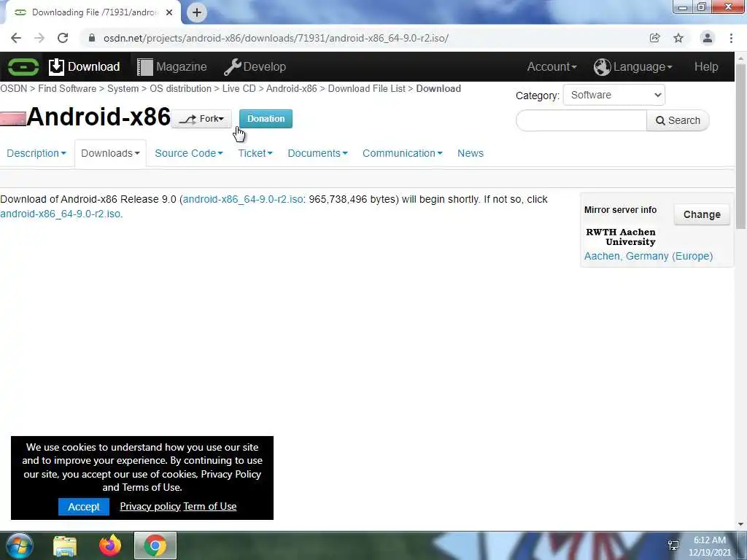Viewport: 747px width, 560px height.
Task: Open the Category Software combo box
Action: pos(614,95)
